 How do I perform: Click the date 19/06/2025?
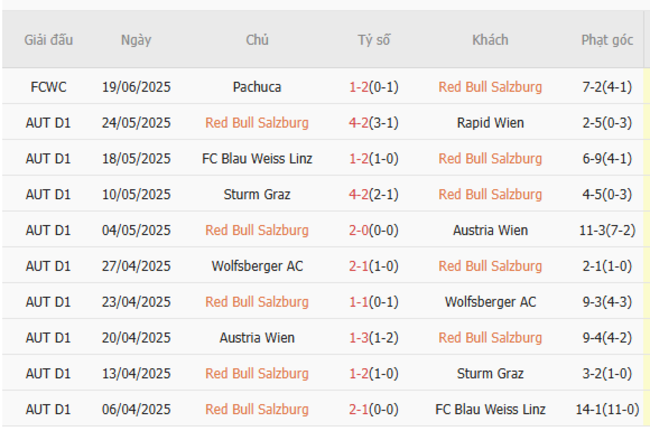136,87
